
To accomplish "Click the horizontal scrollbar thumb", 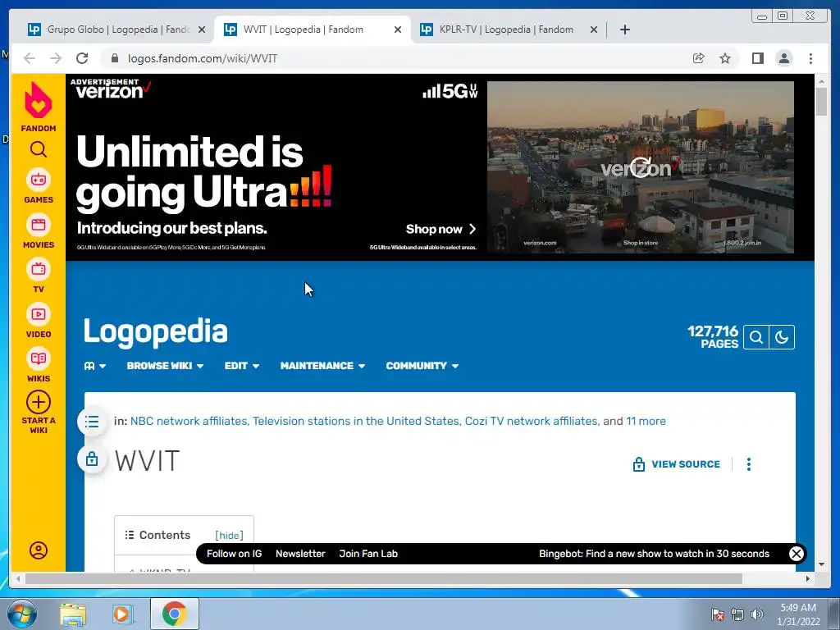I will pyautogui.click(x=384, y=578).
